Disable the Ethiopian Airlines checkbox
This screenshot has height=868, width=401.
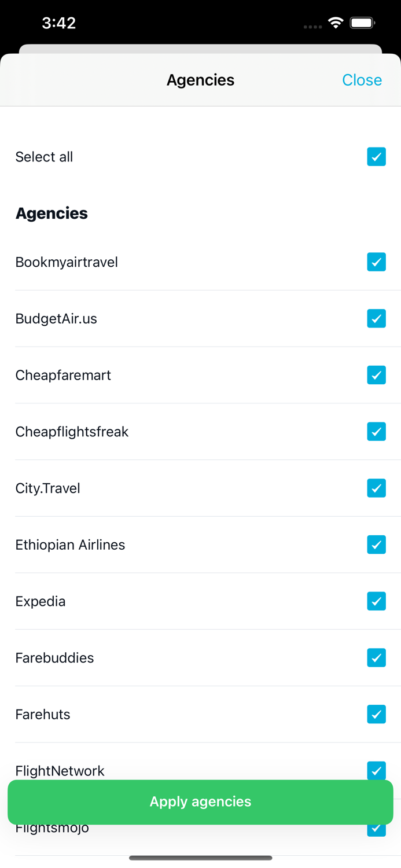coord(376,545)
